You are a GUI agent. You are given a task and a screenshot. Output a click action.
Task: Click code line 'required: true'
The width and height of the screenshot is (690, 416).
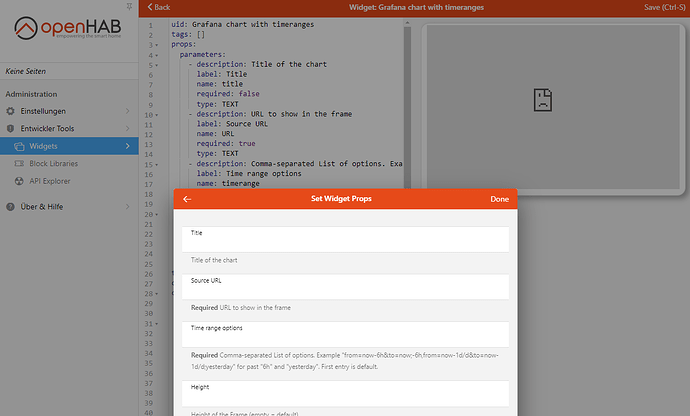click(x=226, y=144)
